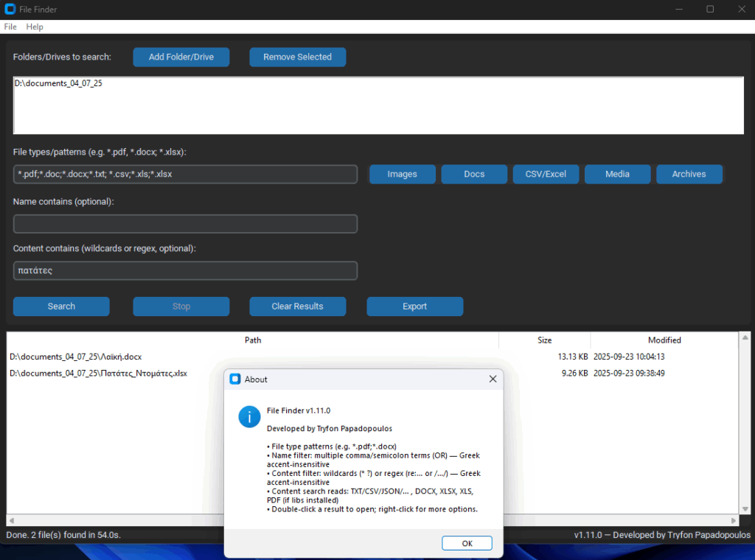Start the search with the Search button

click(x=61, y=307)
